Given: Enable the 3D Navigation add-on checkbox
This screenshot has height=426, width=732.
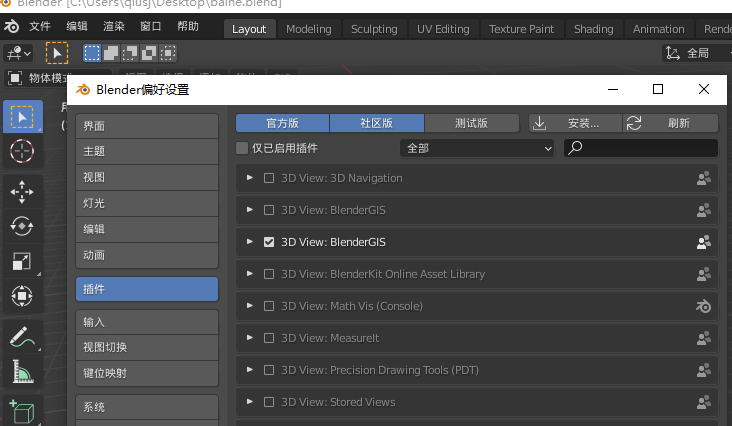Looking at the screenshot, I should (268, 178).
